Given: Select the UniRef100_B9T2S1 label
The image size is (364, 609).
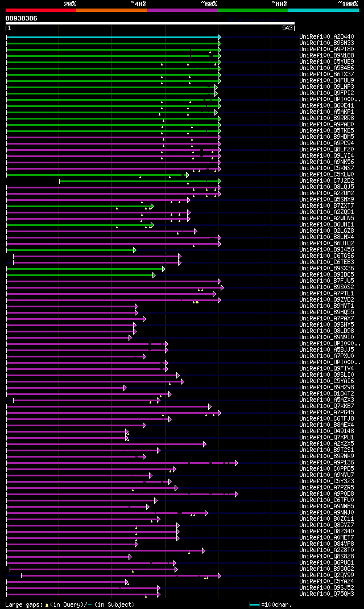Looking at the screenshot, I should click(x=326, y=451).
